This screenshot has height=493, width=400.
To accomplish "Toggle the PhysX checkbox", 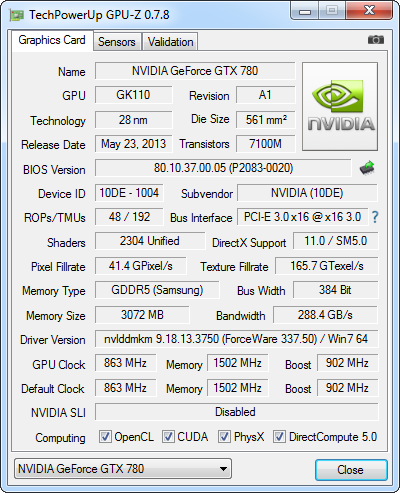I will pyautogui.click(x=224, y=436).
